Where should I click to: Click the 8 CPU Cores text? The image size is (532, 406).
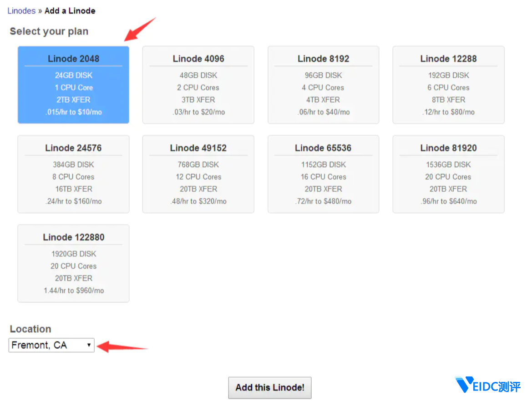pos(74,177)
